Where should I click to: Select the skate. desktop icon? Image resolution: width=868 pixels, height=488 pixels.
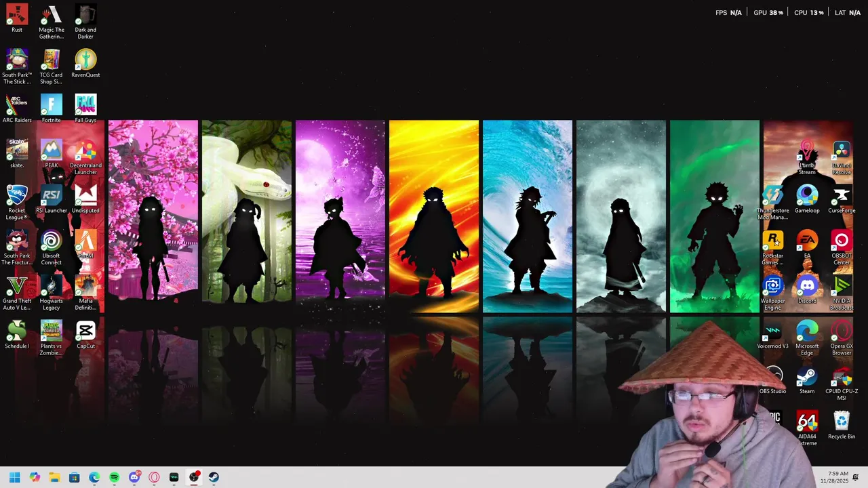pyautogui.click(x=17, y=154)
